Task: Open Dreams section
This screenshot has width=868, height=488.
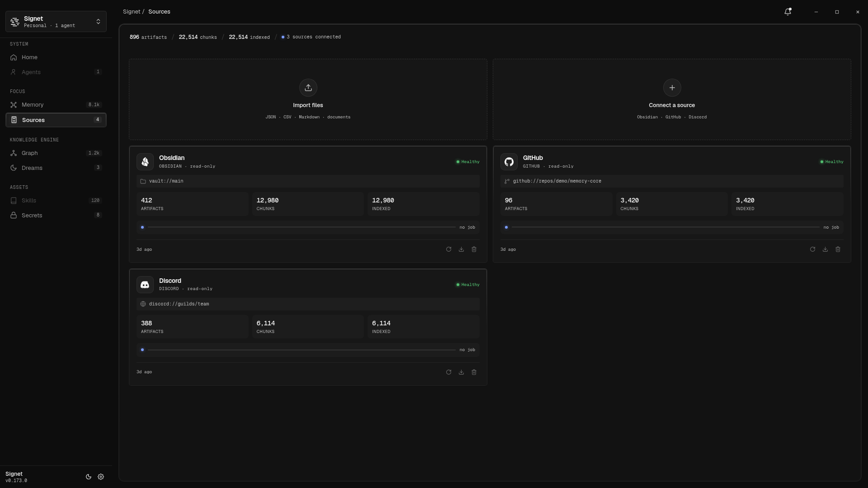Action: pos(56,168)
